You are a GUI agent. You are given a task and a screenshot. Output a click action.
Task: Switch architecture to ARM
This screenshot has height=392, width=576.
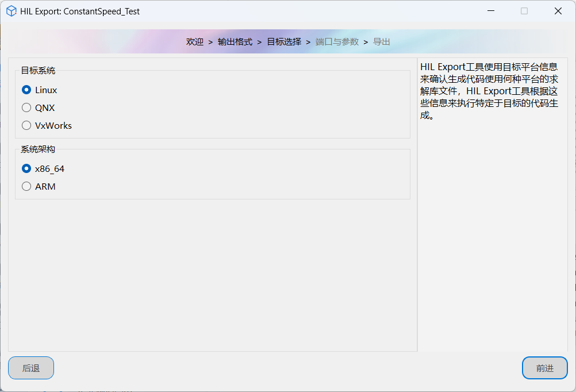26,186
